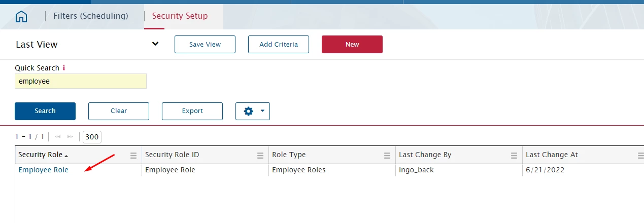
Task: Click the Quick Search info icon
Action: tap(64, 68)
